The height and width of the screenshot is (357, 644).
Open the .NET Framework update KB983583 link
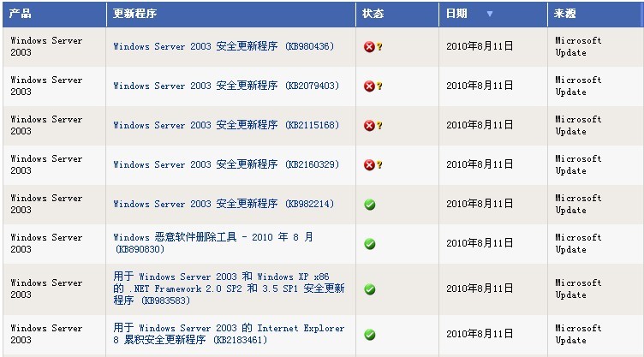click(x=229, y=289)
